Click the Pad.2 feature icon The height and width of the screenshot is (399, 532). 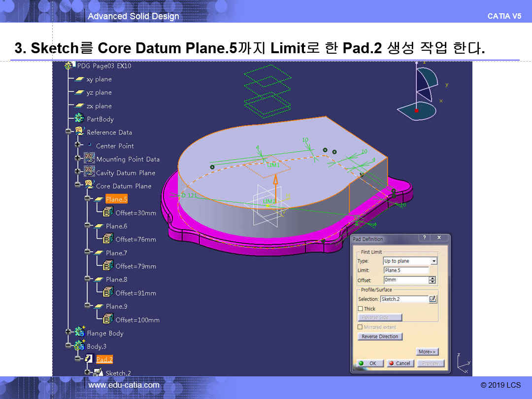pyautogui.click(x=89, y=360)
